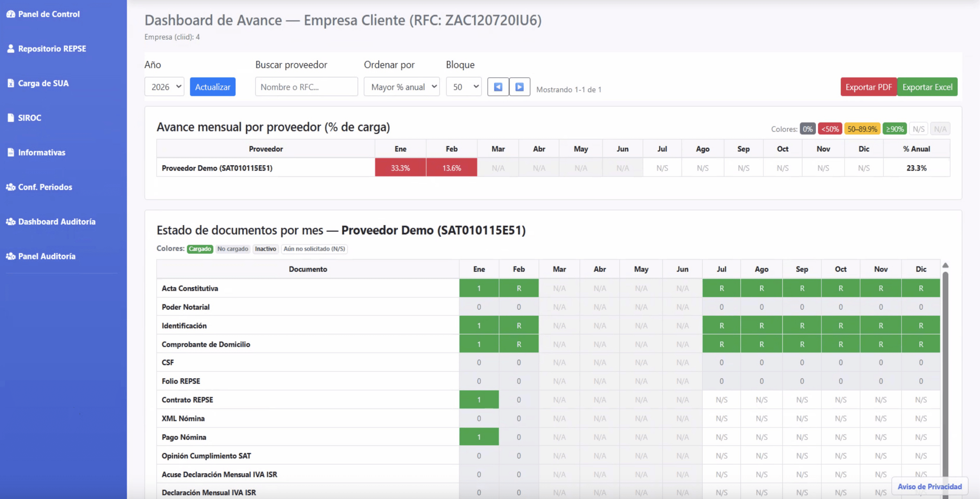Click the 33.3% Ene cell

[x=401, y=168]
